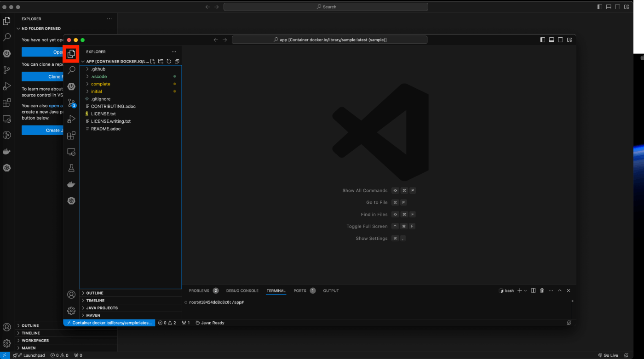Click Java: Ready status bar item

(x=210, y=323)
